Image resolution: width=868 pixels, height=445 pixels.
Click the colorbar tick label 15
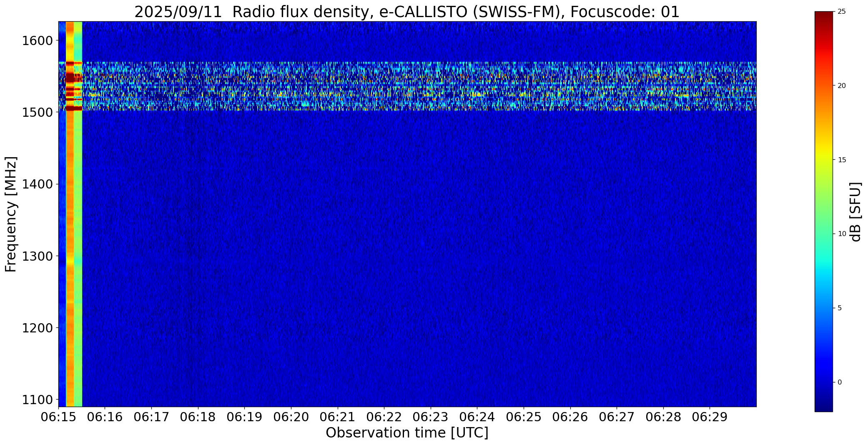842,160
